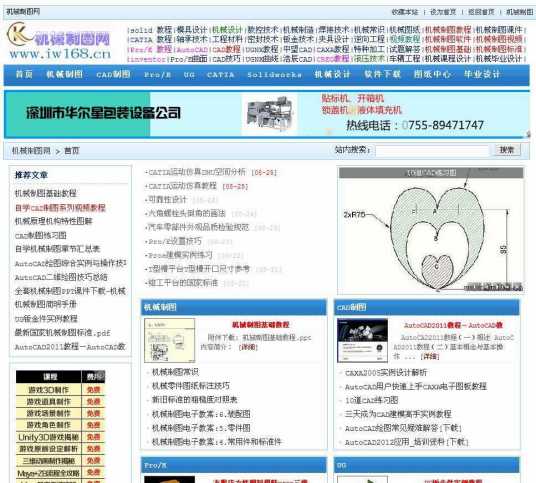536x483 pixels.
Task: Open 机械原理机构特性图解 article
Action: click(53, 221)
